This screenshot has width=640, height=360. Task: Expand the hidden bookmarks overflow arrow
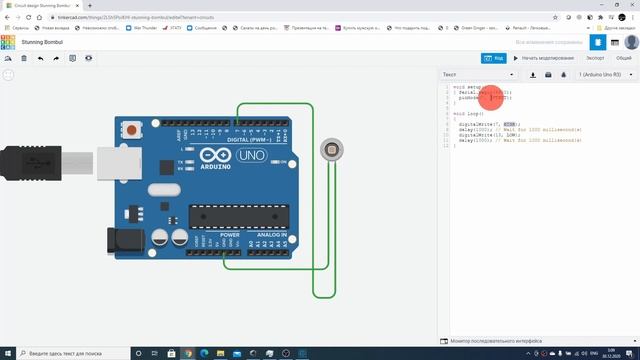click(x=588, y=28)
